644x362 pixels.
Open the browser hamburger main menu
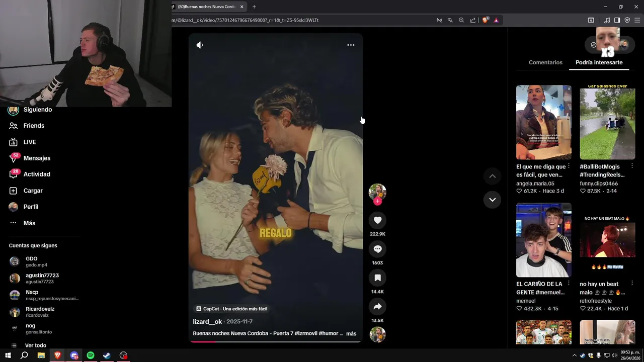(637, 20)
